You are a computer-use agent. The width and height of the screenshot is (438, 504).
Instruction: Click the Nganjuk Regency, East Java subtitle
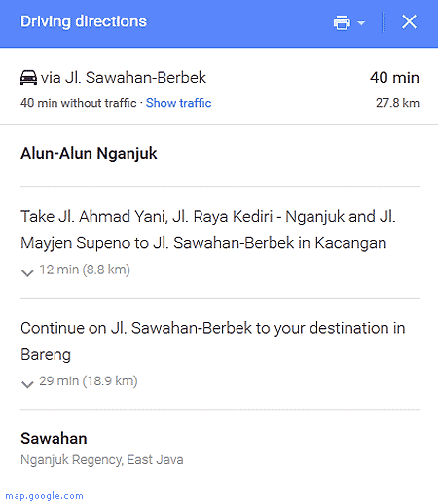pos(102,460)
